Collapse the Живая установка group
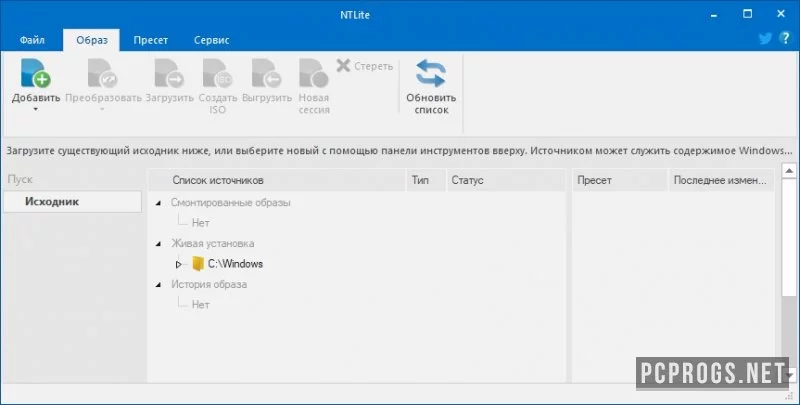This screenshot has width=800, height=405. tap(159, 244)
